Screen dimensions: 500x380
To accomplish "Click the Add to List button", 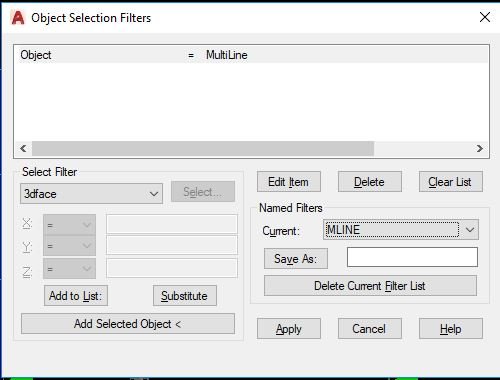I will coord(76,296).
